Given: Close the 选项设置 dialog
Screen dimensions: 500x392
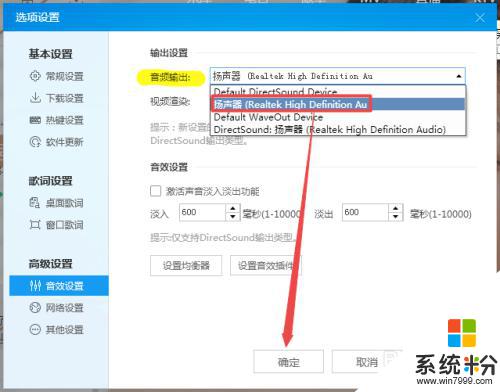Looking at the screenshot, I should point(480,18).
